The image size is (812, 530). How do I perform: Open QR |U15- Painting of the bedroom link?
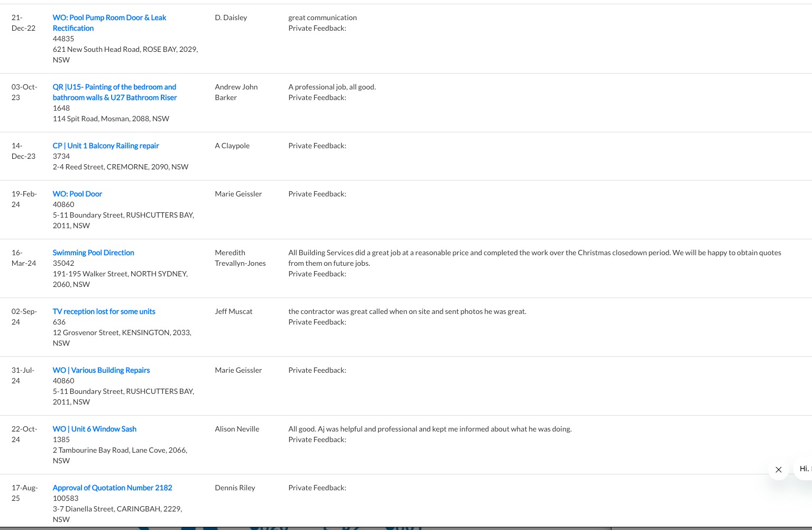click(115, 92)
